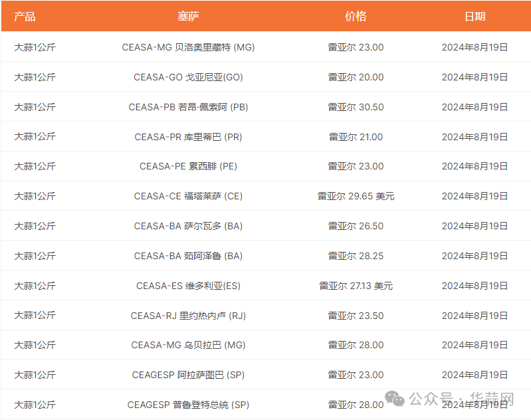Select the CEAGESP 阿拉萨图巴 (SP) cell
The image size is (531, 420).
(x=188, y=375)
